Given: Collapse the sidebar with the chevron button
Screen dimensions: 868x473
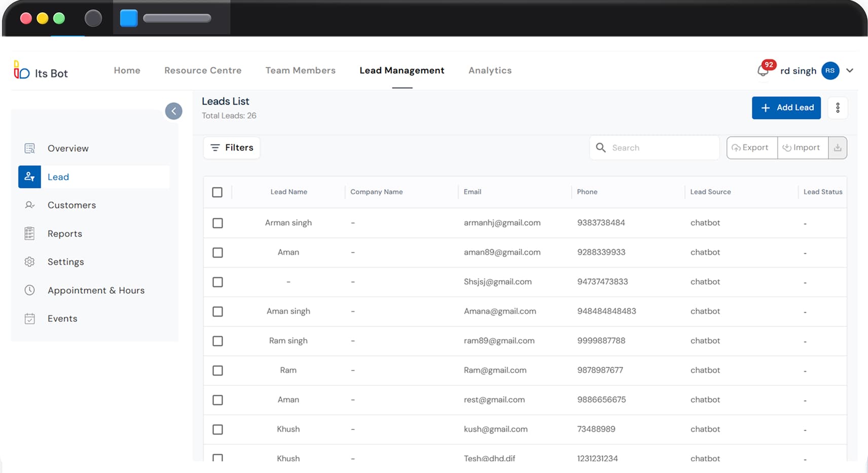Looking at the screenshot, I should [x=173, y=111].
